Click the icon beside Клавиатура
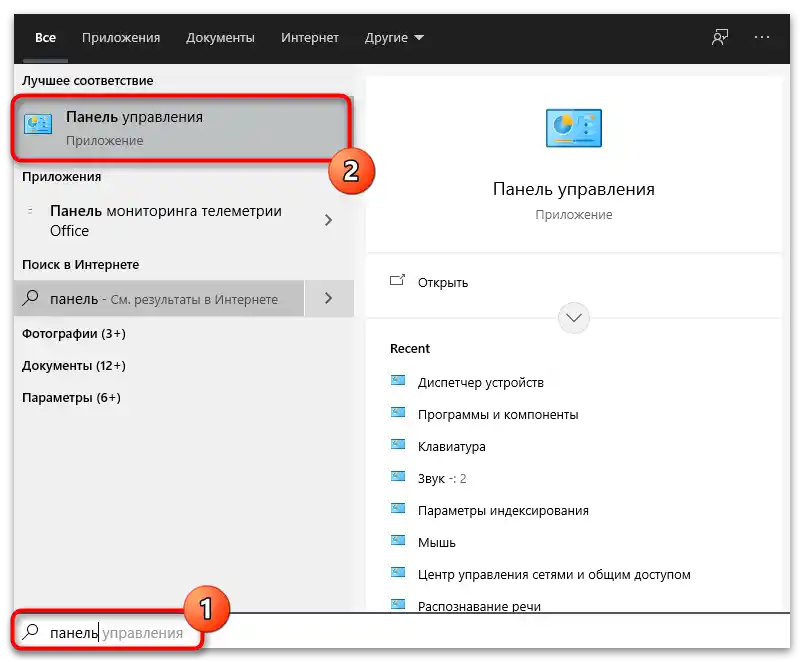Screen dimensions: 804x662 tap(398, 445)
